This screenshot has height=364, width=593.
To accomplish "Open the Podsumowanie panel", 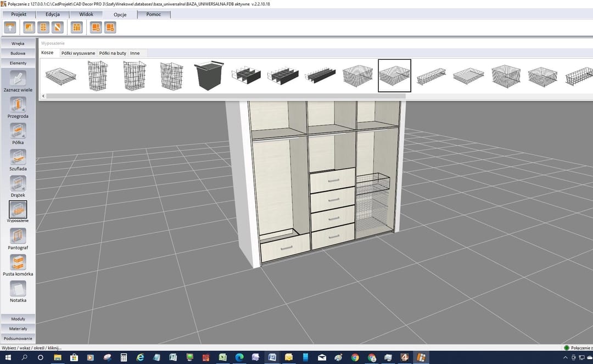I will [18, 338].
